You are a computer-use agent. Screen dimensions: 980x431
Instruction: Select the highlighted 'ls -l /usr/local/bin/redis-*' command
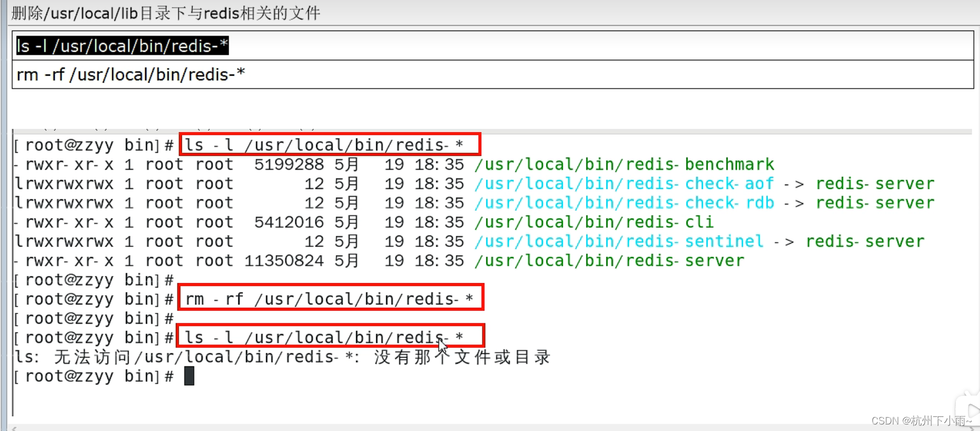pyautogui.click(x=122, y=46)
